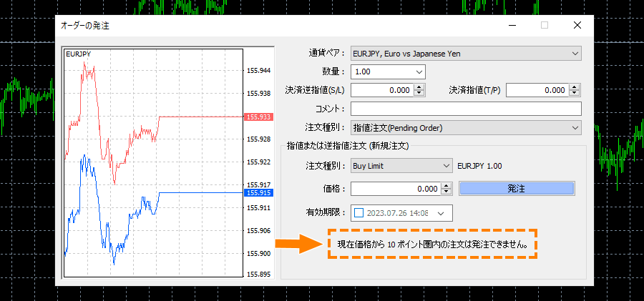Close the オーダーの発注 dialog window
The height and width of the screenshot is (301, 644).
pyautogui.click(x=577, y=25)
